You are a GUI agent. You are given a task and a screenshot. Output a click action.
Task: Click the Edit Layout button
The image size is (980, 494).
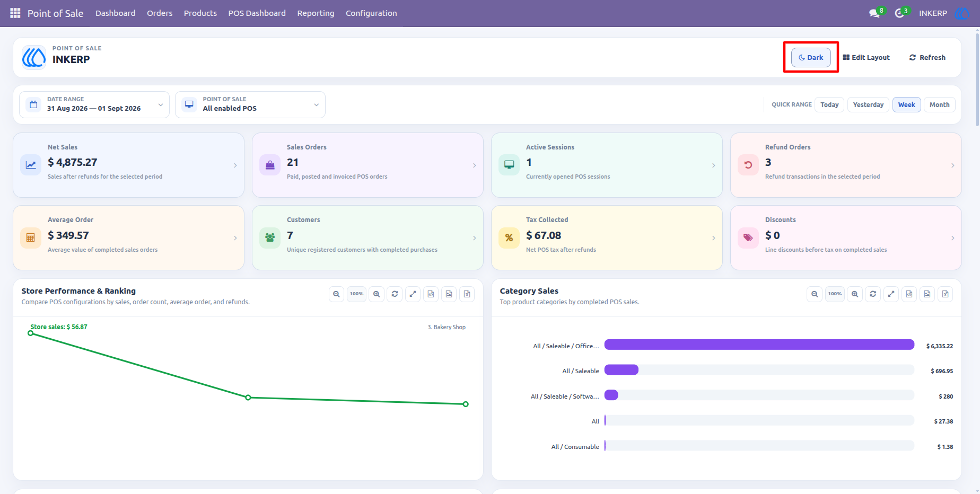(x=866, y=57)
